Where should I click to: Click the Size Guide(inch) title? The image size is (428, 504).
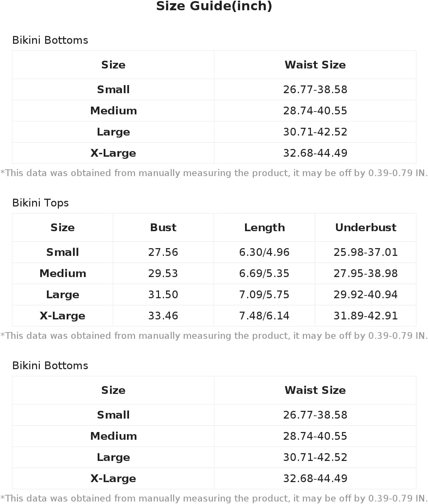pos(214,6)
